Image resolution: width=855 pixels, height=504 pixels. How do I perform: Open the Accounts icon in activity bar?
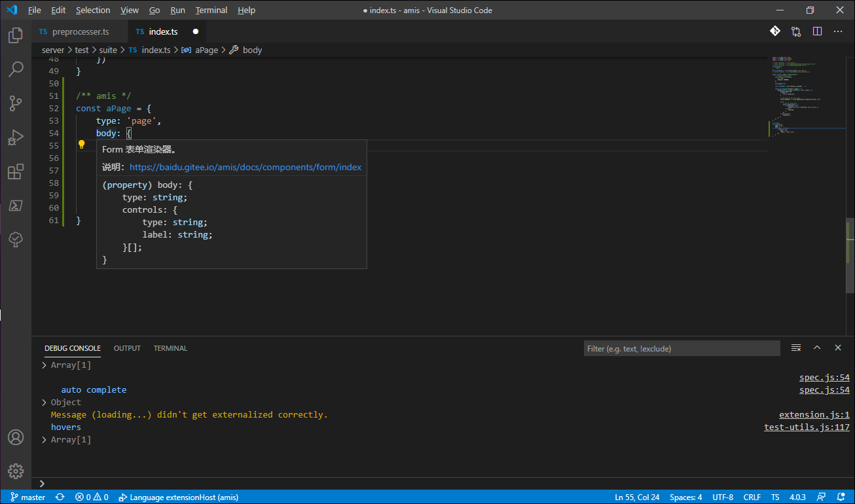[x=16, y=437]
